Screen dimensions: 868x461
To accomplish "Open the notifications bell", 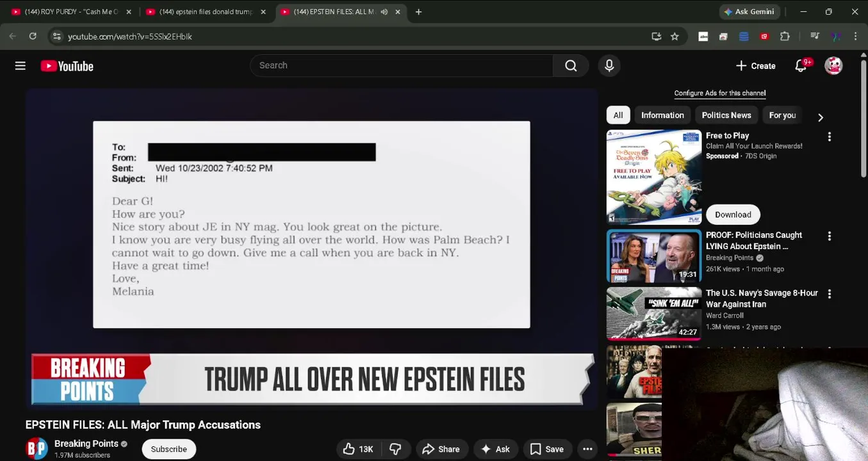I will pos(801,65).
